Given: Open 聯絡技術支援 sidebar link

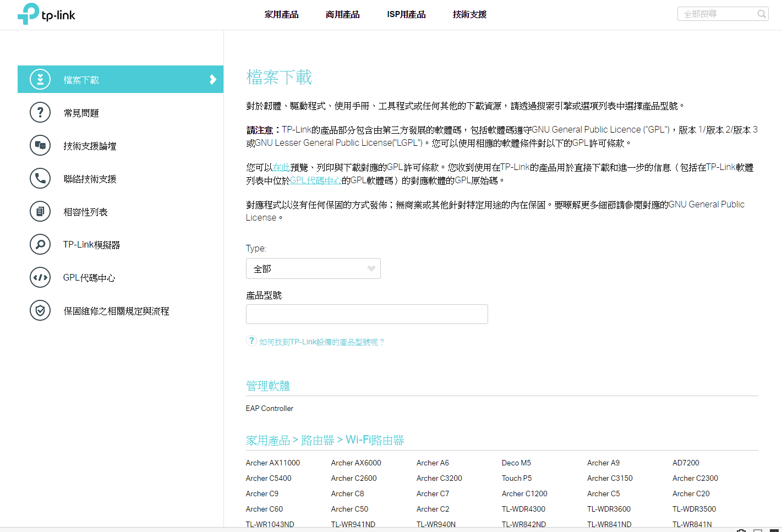Looking at the screenshot, I should pyautogui.click(x=90, y=179).
